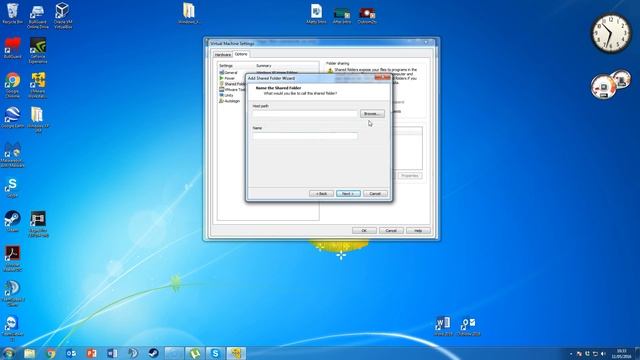
Task: Open VMware Workstation desktop shortcut
Action: [x=38, y=85]
